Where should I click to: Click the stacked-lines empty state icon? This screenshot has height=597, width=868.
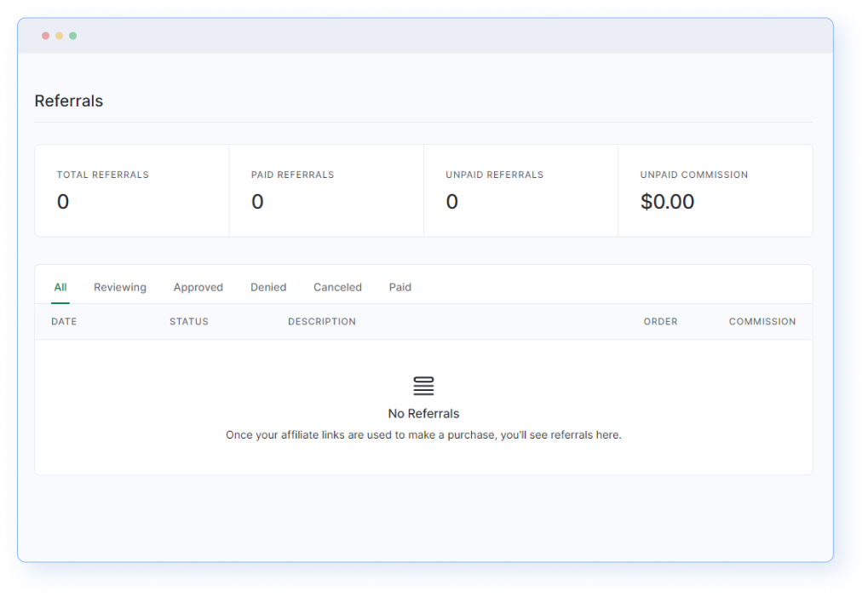pos(423,386)
